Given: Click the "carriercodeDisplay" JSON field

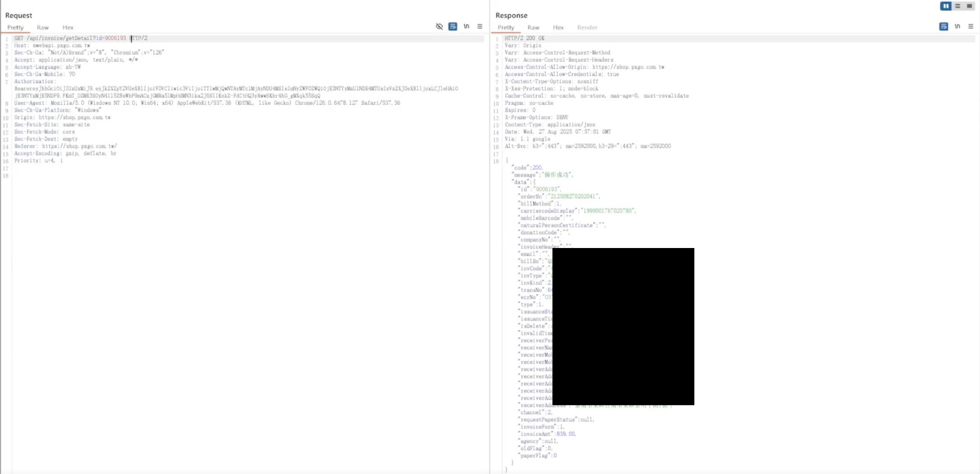Looking at the screenshot, I should click(577, 211).
